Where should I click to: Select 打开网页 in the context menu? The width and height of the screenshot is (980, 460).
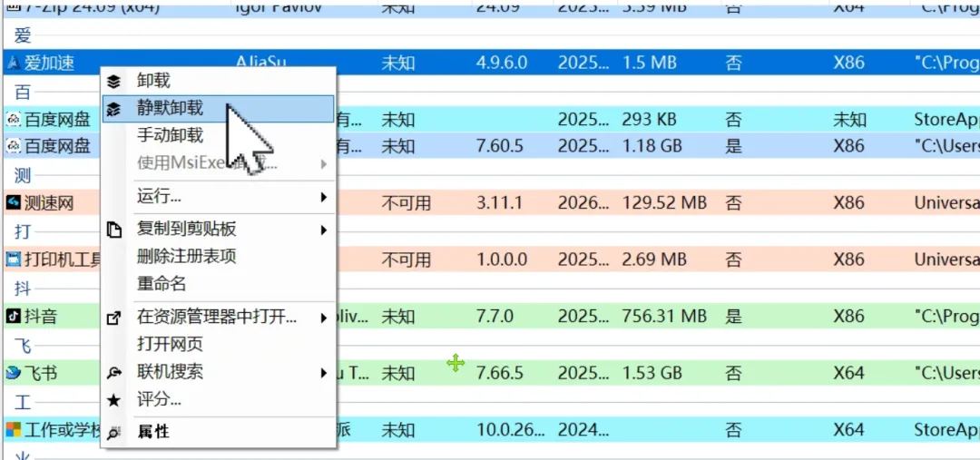pos(170,345)
